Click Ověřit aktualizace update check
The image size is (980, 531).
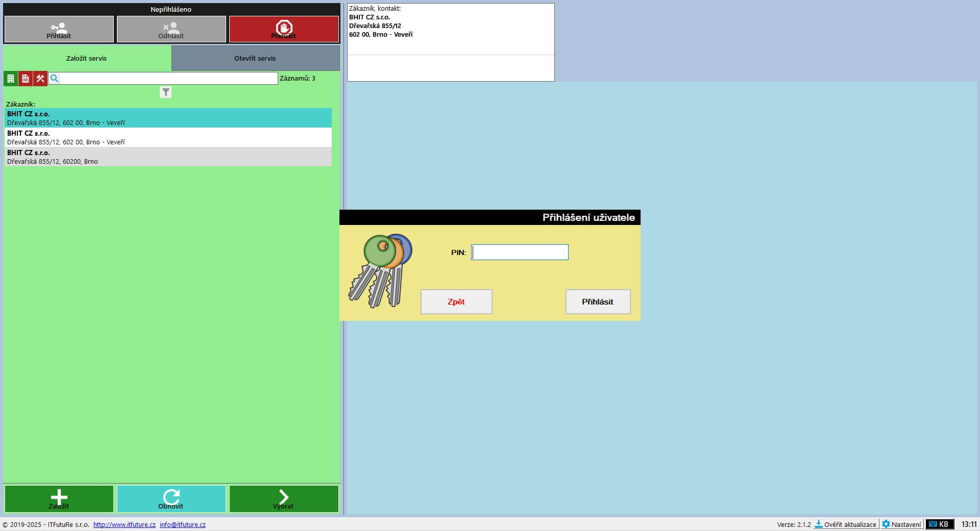[x=845, y=524]
